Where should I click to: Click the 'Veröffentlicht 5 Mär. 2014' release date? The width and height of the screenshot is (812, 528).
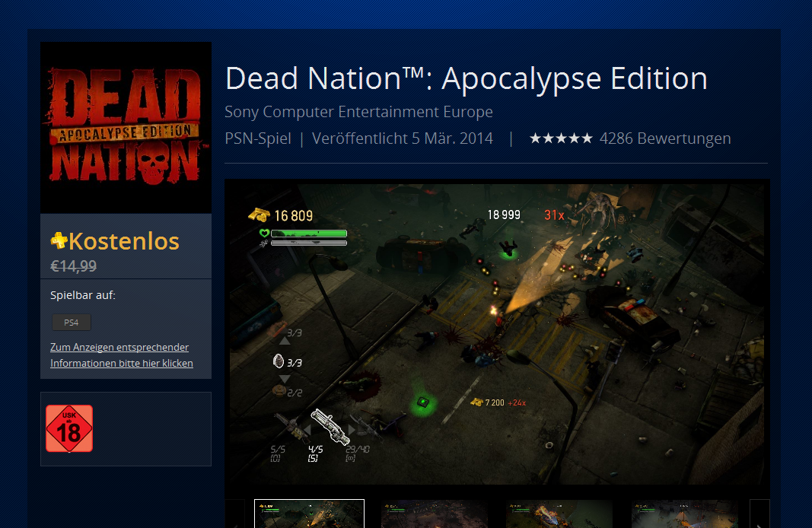pyautogui.click(x=403, y=138)
